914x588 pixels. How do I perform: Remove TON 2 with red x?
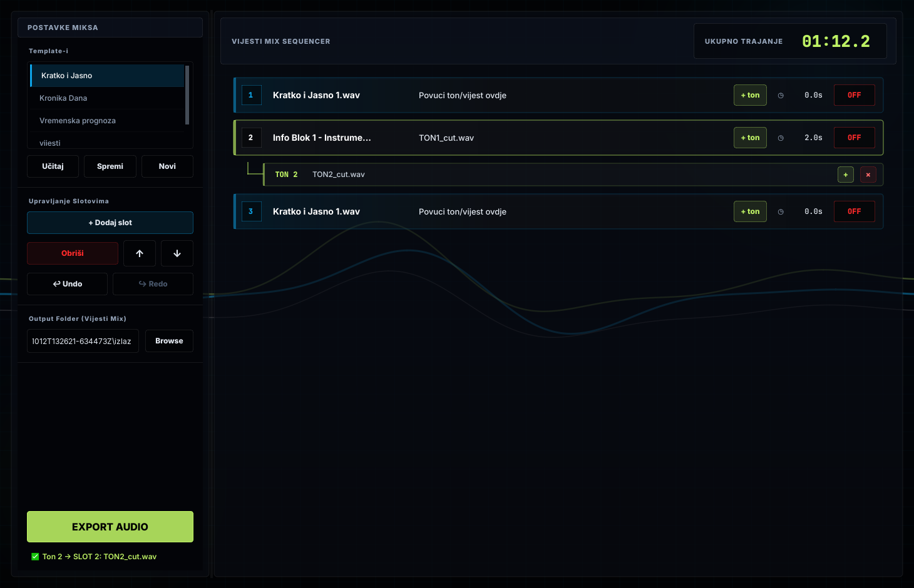point(868,175)
